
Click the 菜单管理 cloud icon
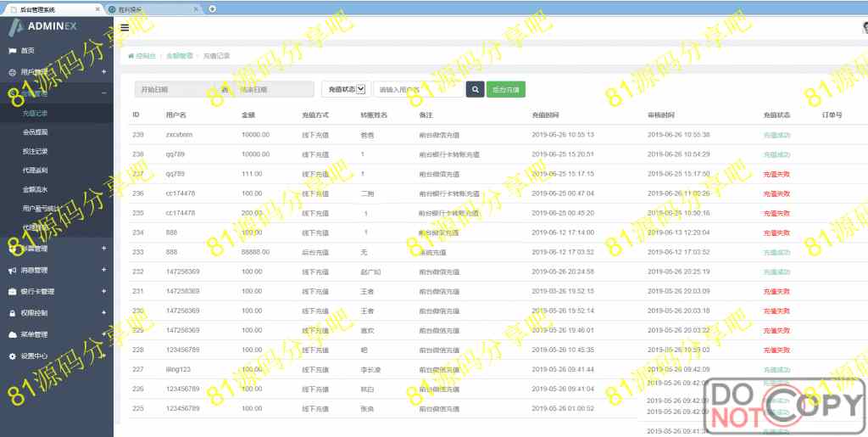pos(12,334)
